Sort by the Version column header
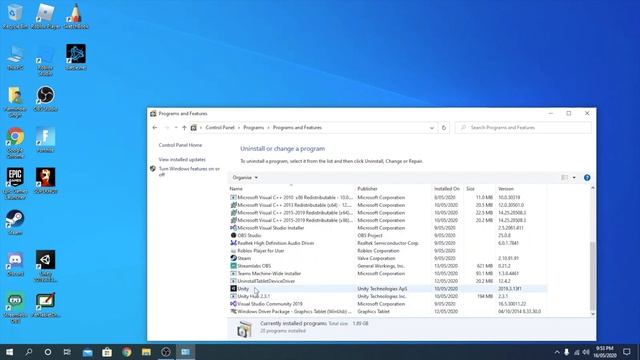The height and width of the screenshot is (360, 640). click(521, 189)
